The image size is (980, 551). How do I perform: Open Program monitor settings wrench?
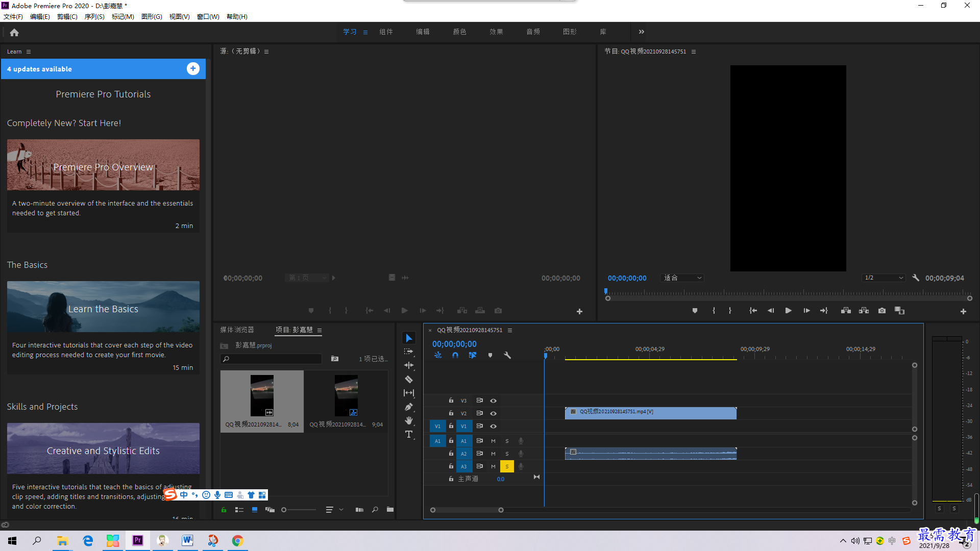[x=916, y=278]
